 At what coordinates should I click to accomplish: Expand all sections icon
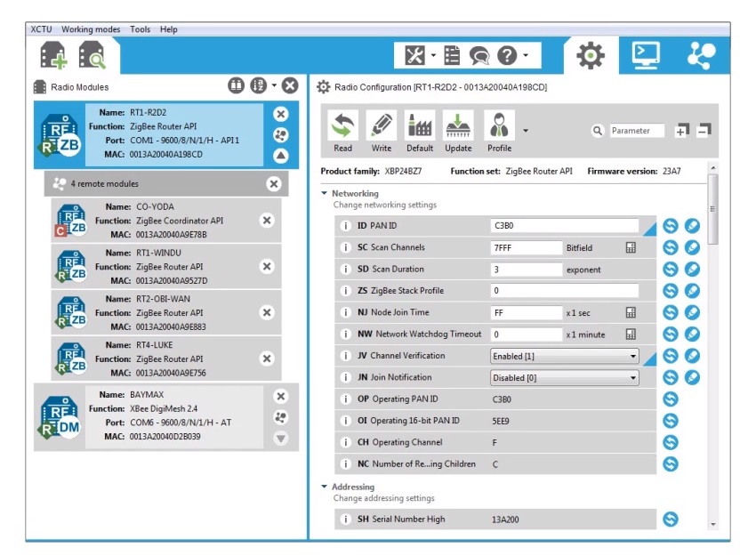682,130
